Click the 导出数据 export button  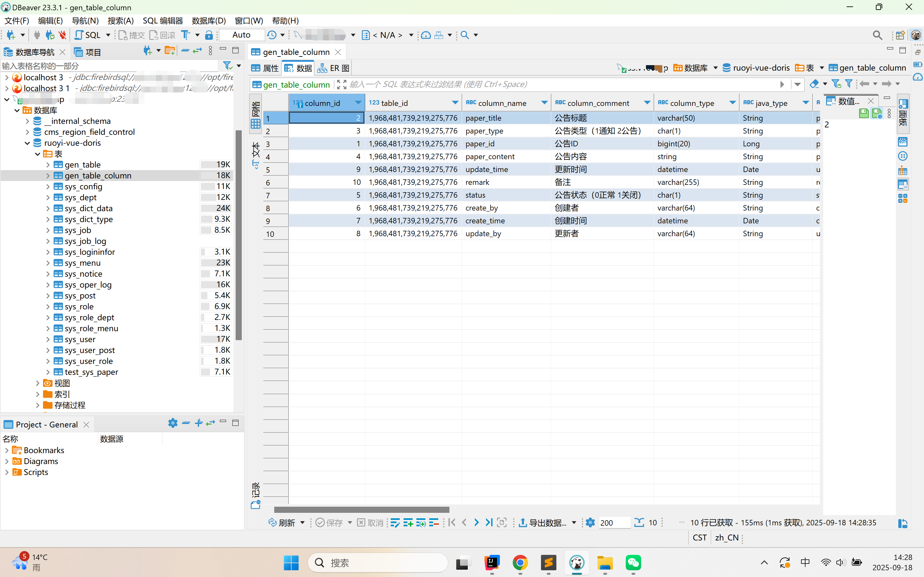pos(542,522)
